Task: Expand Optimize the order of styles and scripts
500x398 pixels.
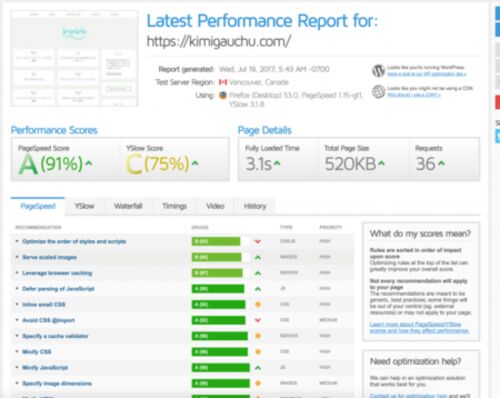Action: (74, 241)
